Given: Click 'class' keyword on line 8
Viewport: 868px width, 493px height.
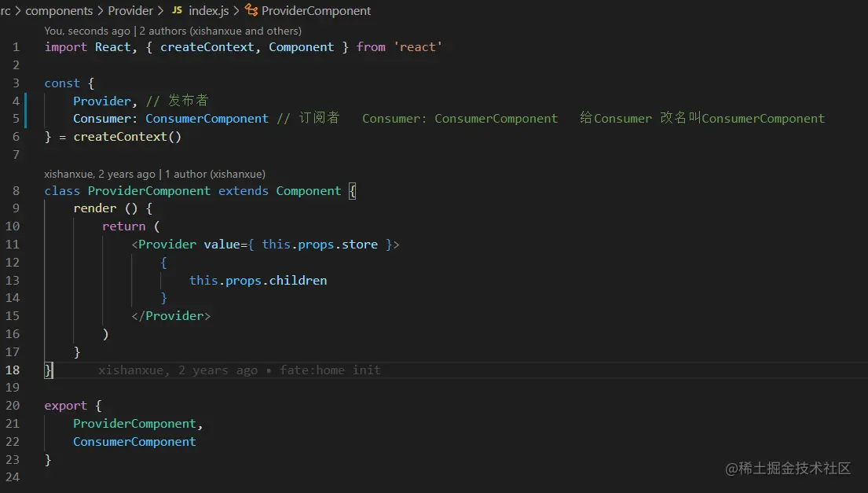Looking at the screenshot, I should [x=62, y=190].
